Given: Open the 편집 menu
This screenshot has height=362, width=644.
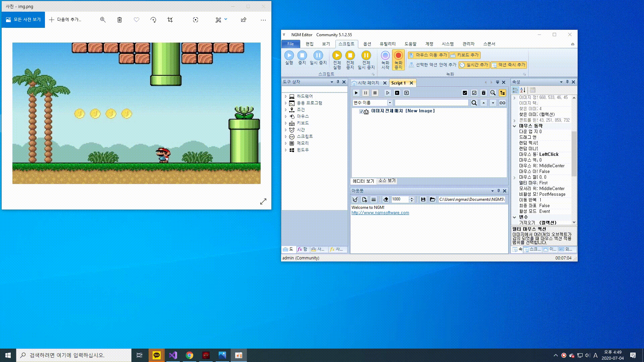Looking at the screenshot, I should tap(309, 44).
